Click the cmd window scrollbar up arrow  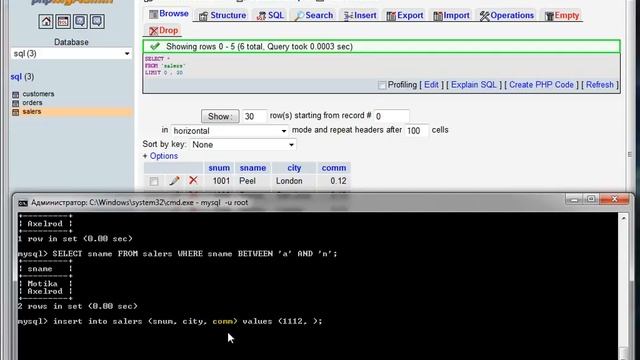point(623,219)
